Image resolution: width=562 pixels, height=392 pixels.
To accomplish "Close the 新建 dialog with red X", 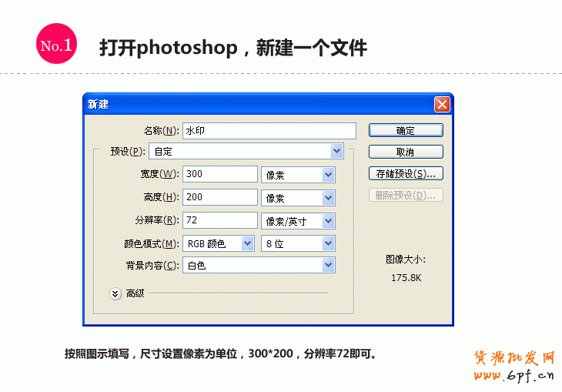I will [x=442, y=104].
